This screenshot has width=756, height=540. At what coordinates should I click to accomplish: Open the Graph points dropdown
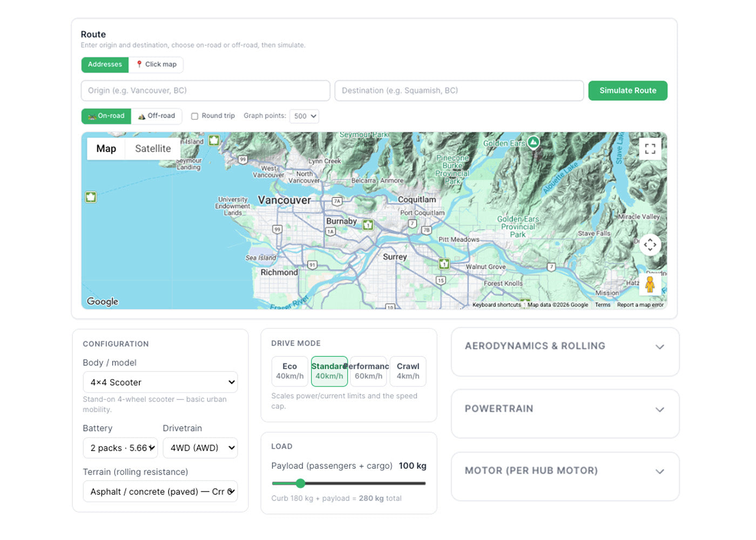[305, 116]
